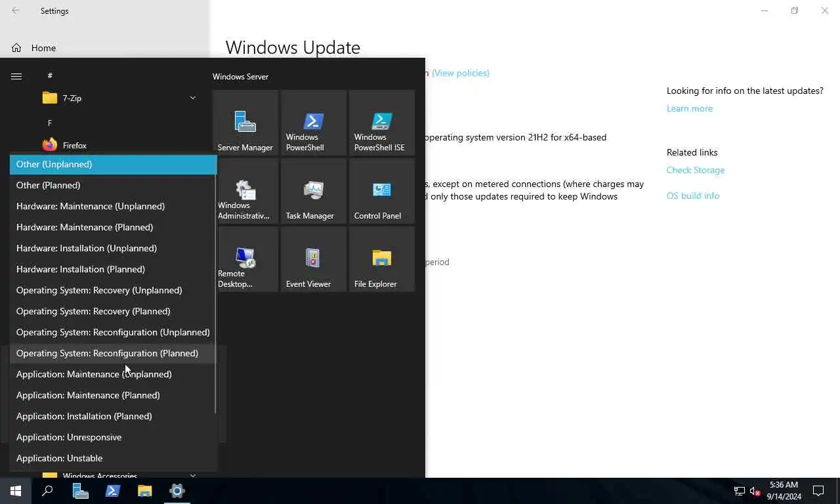The image size is (840, 504).
Task: Click the Learn more link
Action: coord(690,108)
